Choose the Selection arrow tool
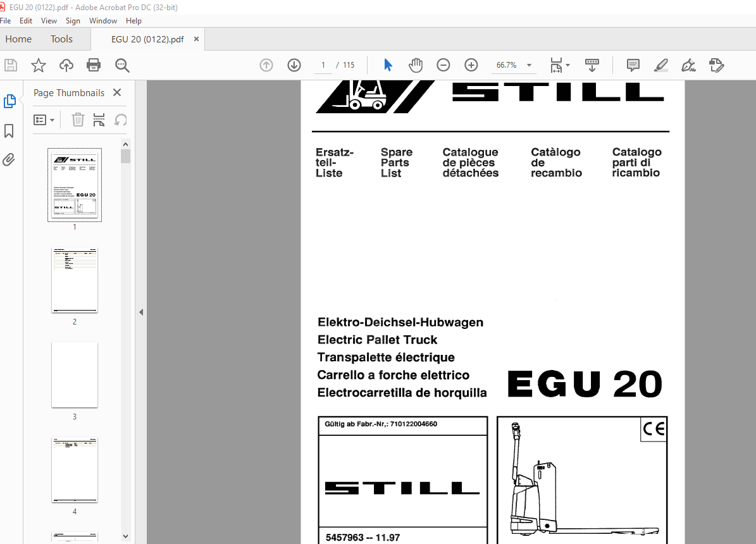756x544 pixels. pos(388,65)
